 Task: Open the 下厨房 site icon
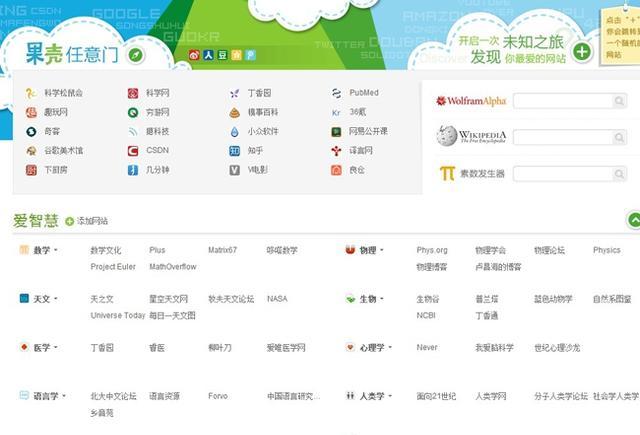pyautogui.click(x=31, y=170)
